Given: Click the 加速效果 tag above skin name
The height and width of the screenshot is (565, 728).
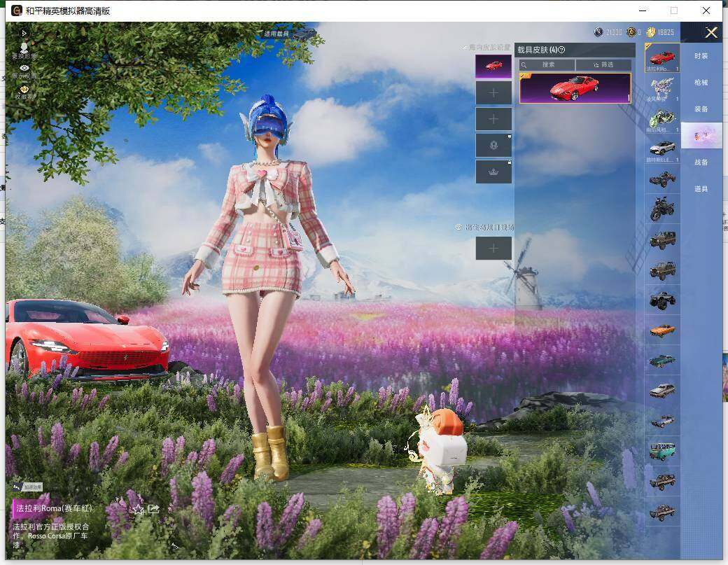Looking at the screenshot, I should [x=28, y=487].
